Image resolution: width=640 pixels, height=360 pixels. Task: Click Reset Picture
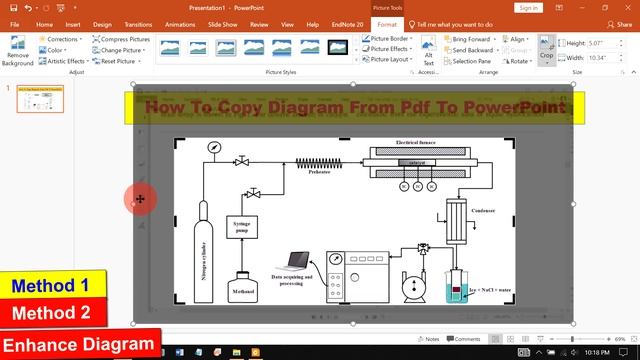[x=117, y=61]
